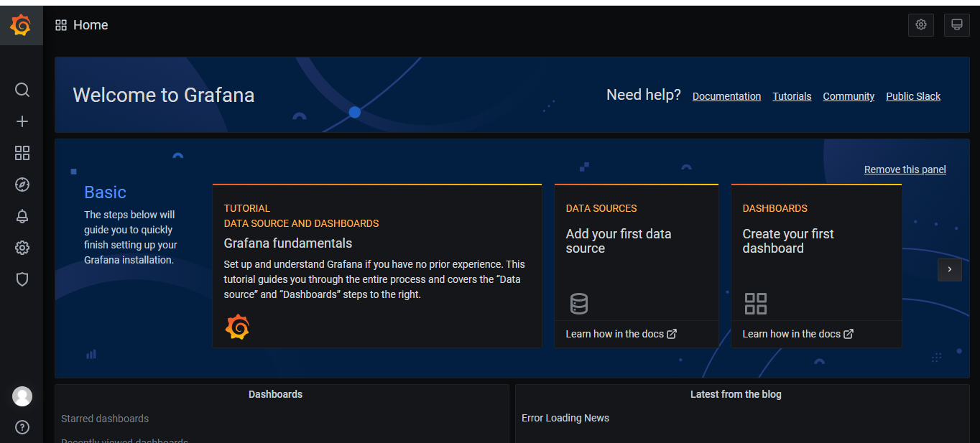Open the Documentation link

pyautogui.click(x=726, y=96)
